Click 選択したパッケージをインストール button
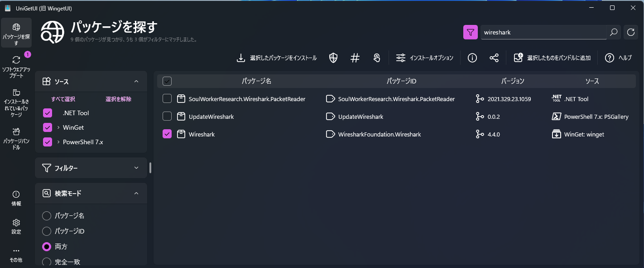 point(276,58)
